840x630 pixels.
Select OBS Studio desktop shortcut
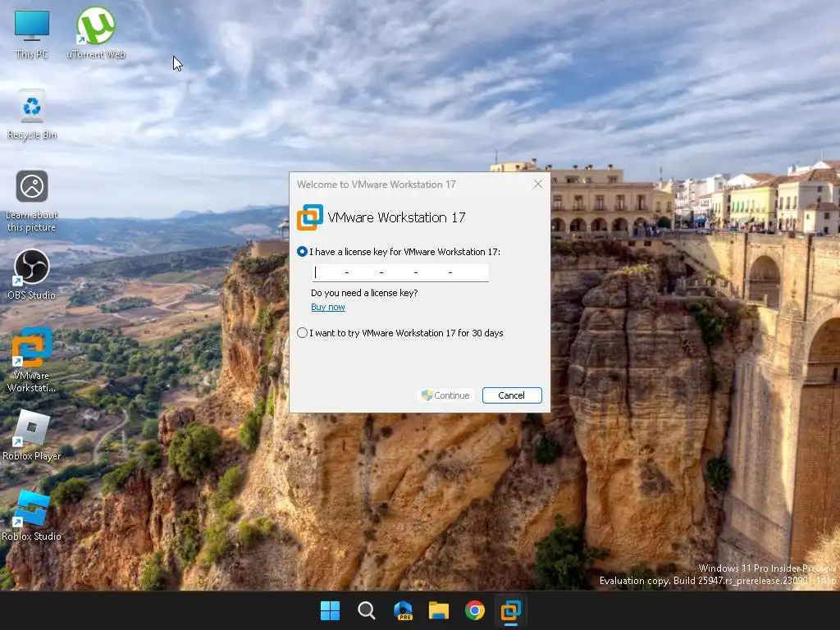[x=32, y=274]
